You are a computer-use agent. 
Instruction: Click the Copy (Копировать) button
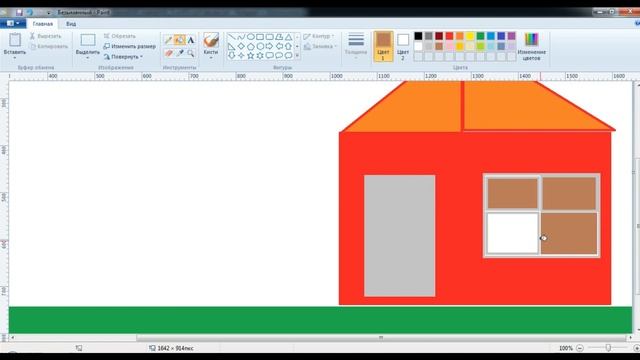click(x=49, y=47)
